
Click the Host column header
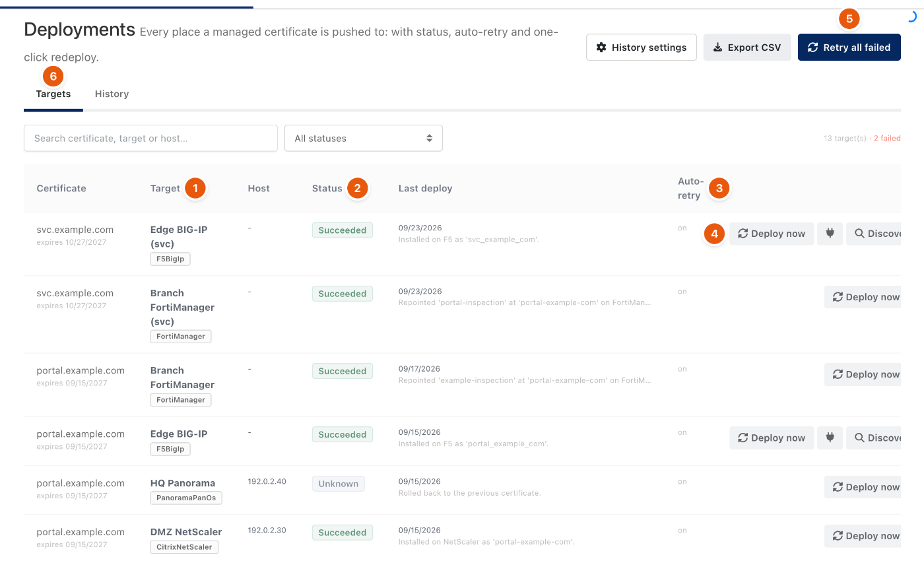(259, 188)
